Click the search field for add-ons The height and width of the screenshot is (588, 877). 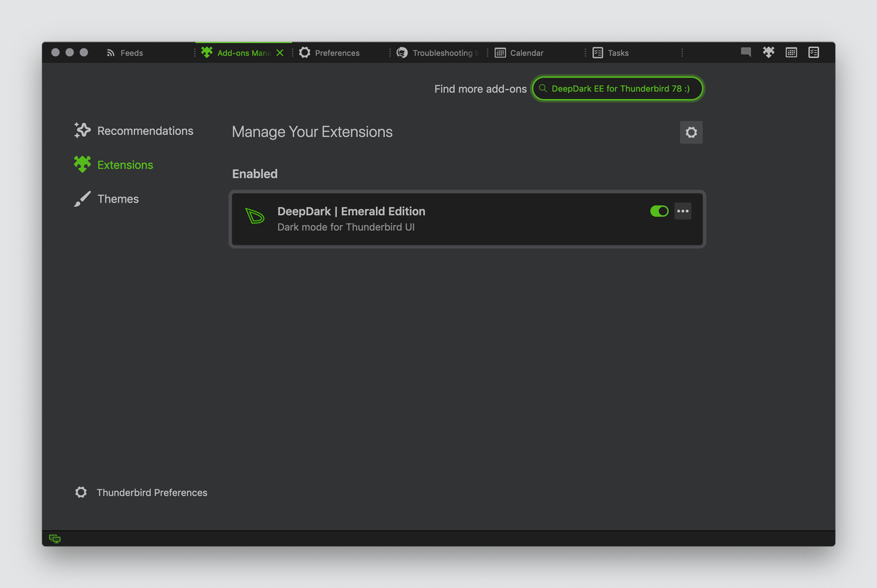(x=617, y=88)
